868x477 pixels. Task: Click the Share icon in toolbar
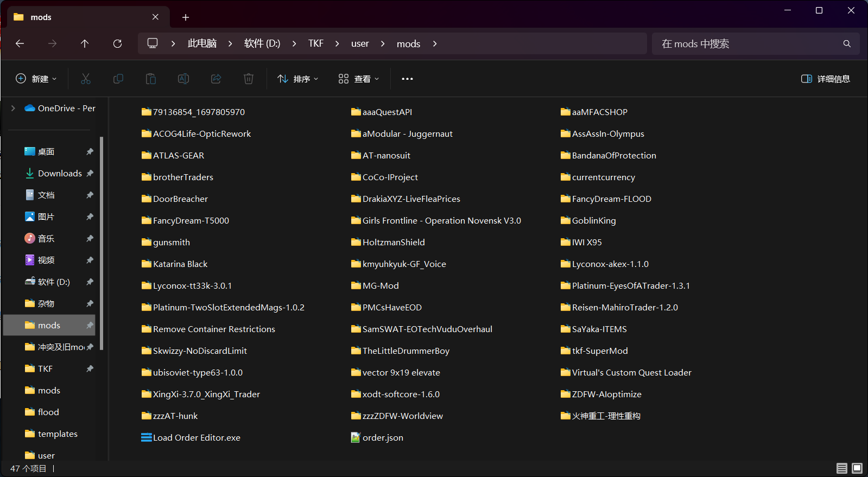[216, 79]
